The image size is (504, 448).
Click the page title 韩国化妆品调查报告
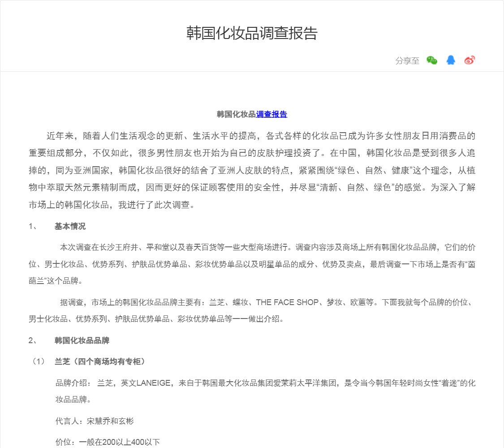click(x=252, y=33)
